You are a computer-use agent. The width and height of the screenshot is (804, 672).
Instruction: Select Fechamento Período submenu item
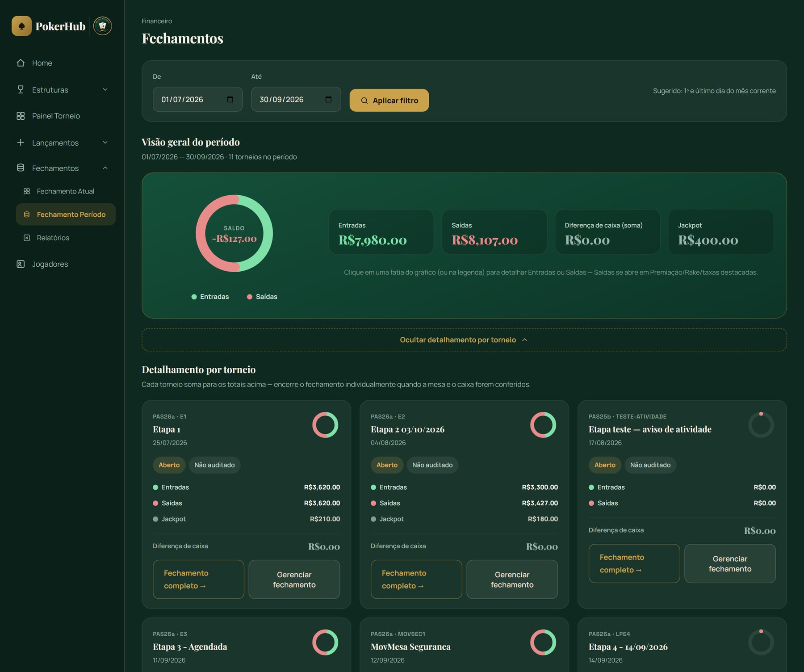tap(66, 214)
